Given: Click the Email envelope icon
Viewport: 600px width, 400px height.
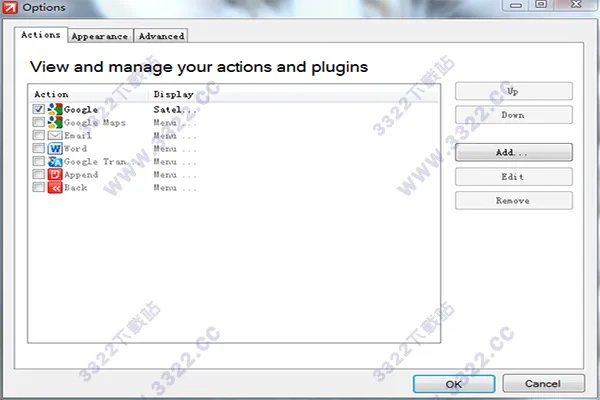Looking at the screenshot, I should tap(55, 135).
